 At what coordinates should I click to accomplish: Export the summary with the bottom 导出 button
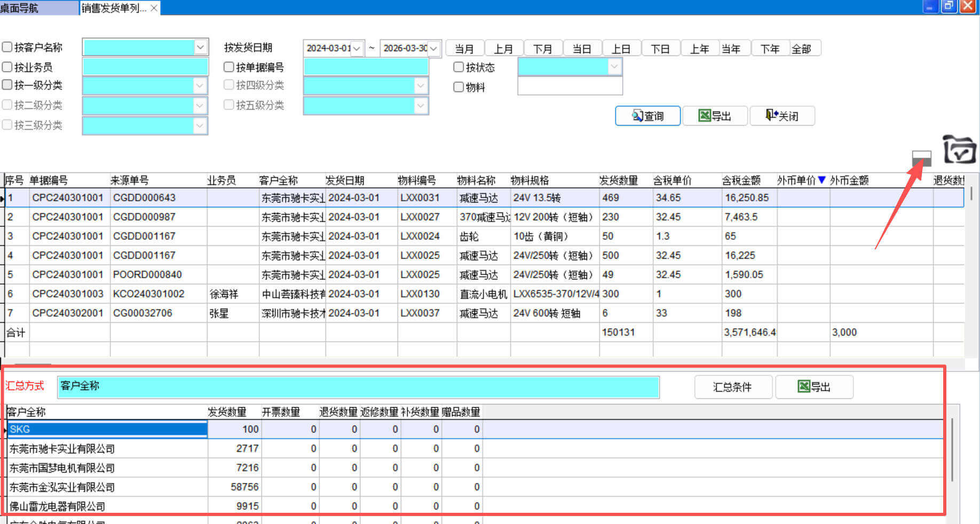(x=814, y=387)
